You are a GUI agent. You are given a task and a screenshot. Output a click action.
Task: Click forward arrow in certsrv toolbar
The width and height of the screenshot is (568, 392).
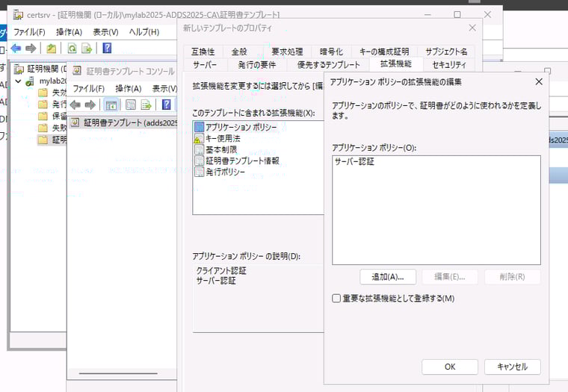31,48
